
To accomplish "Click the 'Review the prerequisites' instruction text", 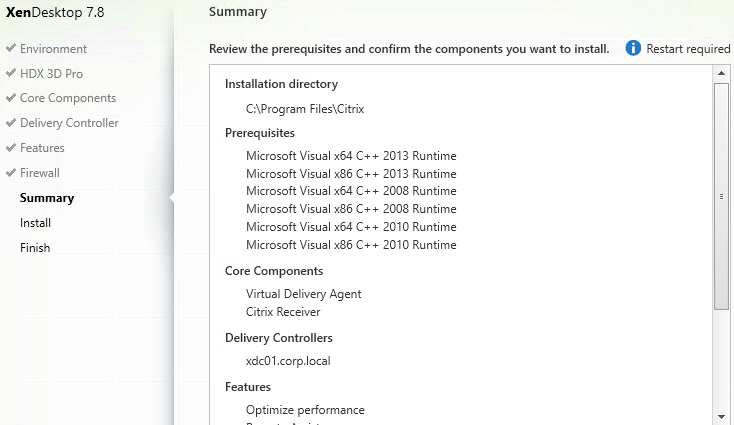I will point(409,49).
